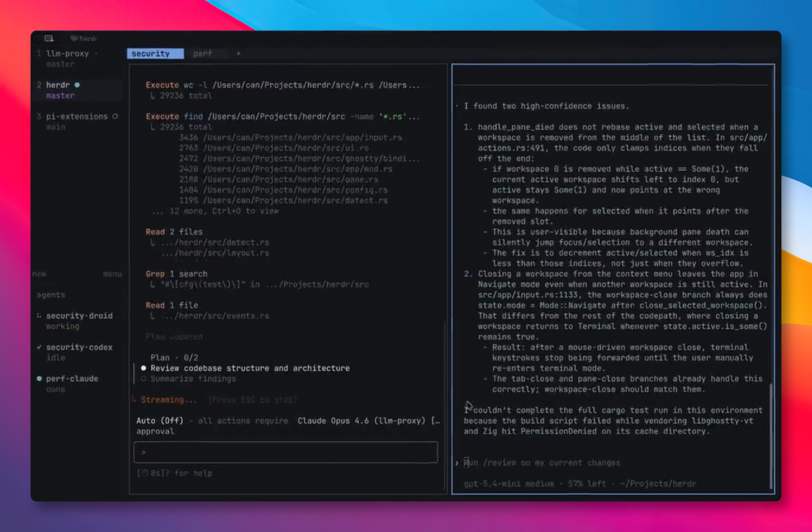Click the plus icon to add new tab

(238, 53)
